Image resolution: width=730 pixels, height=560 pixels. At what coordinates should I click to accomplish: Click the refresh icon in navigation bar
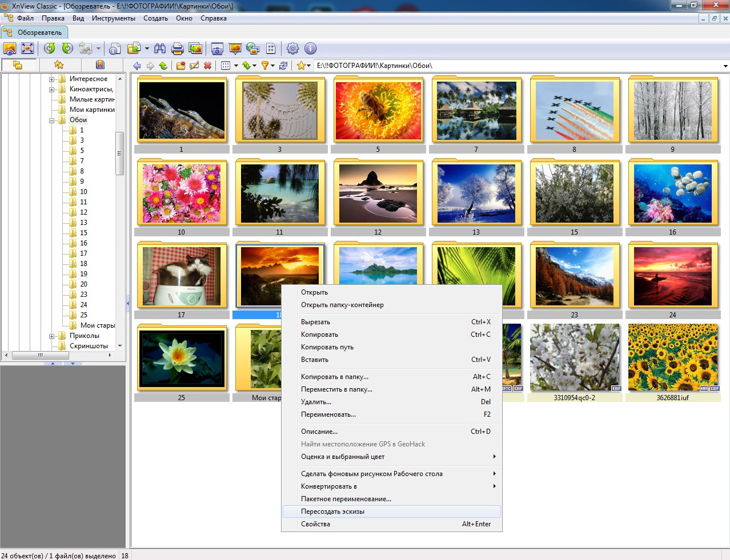(x=283, y=66)
